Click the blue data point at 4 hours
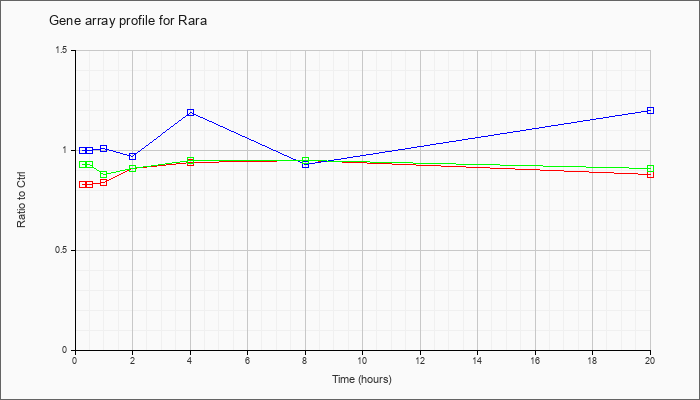Image resolution: width=700 pixels, height=400 pixels. click(191, 112)
